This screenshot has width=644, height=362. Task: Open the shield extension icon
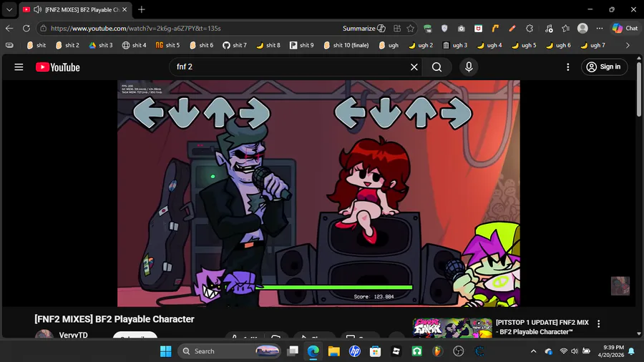(x=444, y=29)
